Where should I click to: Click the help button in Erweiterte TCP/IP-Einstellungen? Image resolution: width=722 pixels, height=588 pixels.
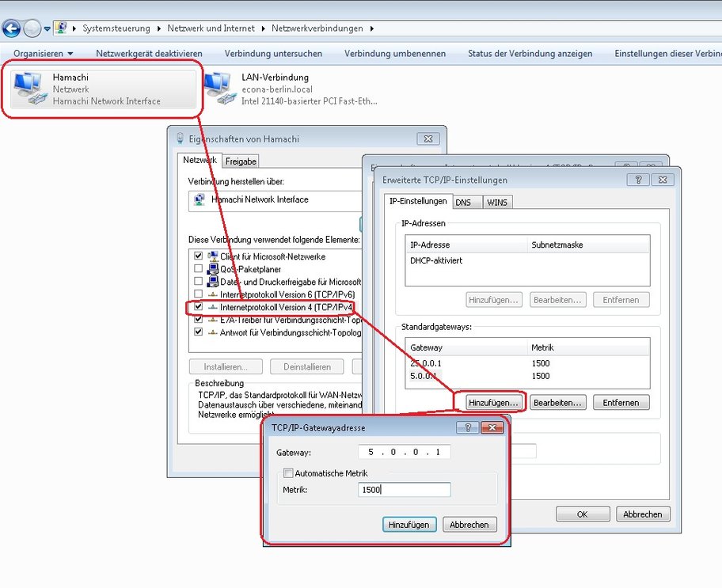(638, 180)
